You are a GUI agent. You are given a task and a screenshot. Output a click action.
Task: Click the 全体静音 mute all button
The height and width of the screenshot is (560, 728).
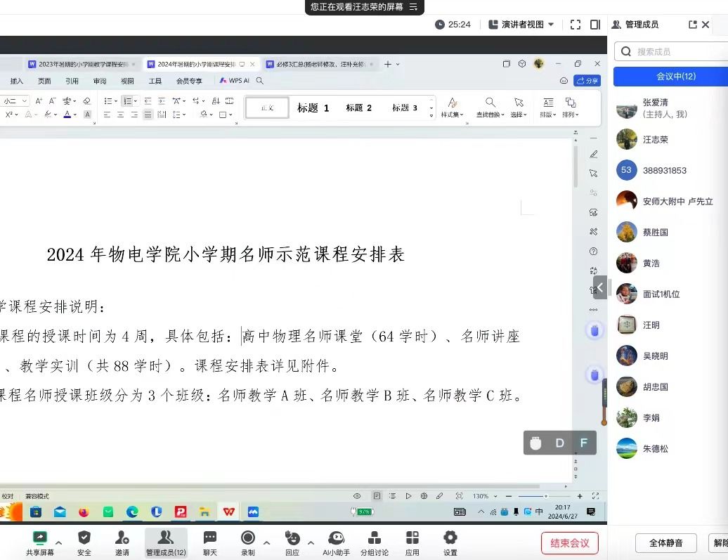[x=665, y=542]
